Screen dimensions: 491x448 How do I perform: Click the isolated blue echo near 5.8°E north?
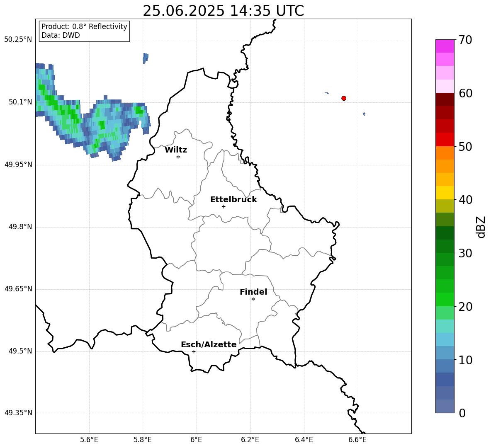145,58
